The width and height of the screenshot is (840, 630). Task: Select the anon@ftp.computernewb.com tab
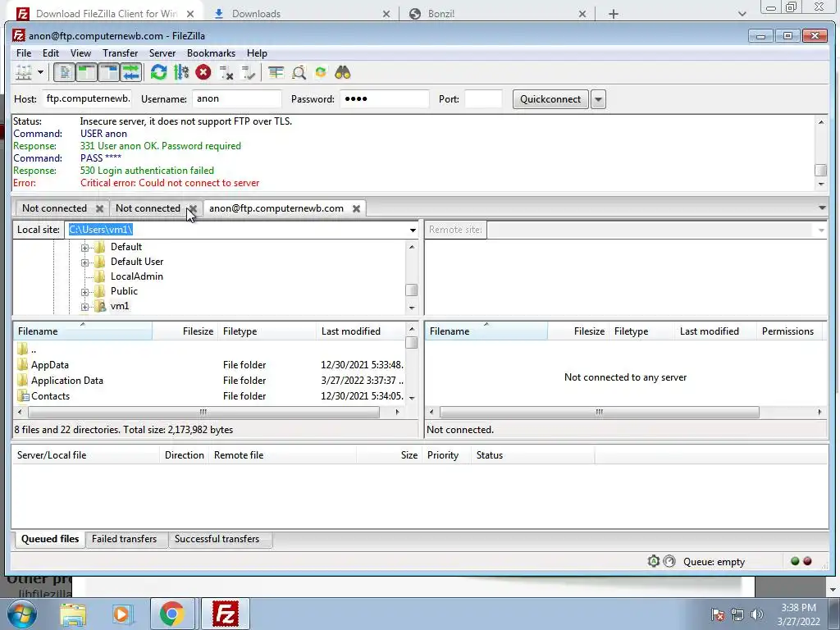point(276,208)
